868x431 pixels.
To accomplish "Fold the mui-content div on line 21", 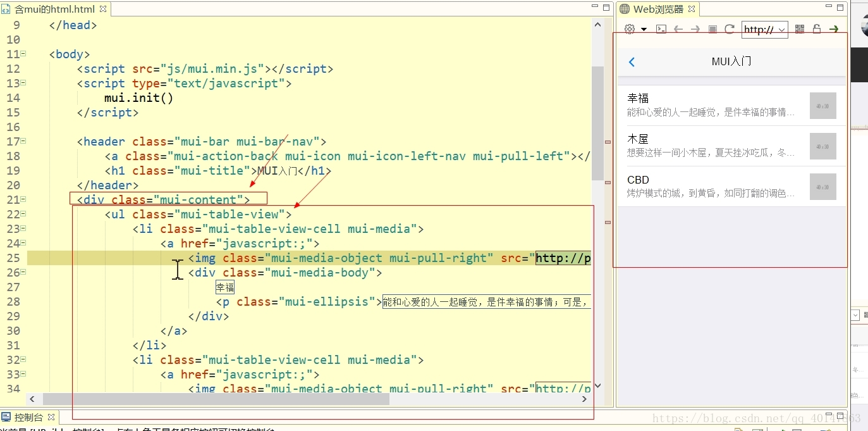I will (x=23, y=199).
